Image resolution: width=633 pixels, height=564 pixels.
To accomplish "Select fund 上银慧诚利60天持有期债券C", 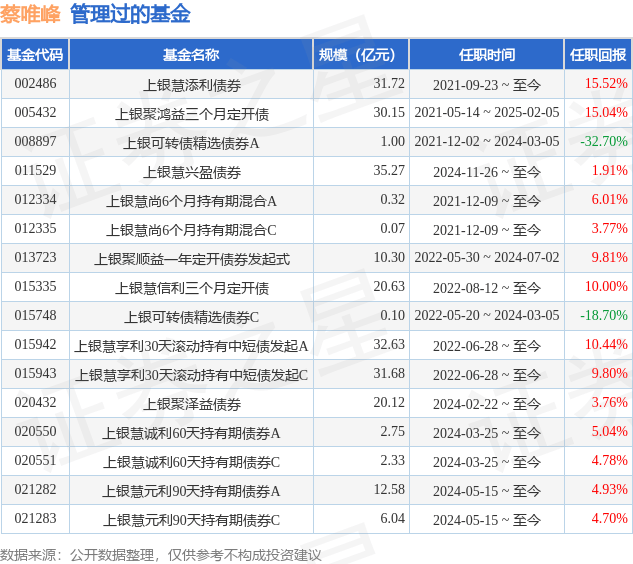I will click(x=191, y=462).
